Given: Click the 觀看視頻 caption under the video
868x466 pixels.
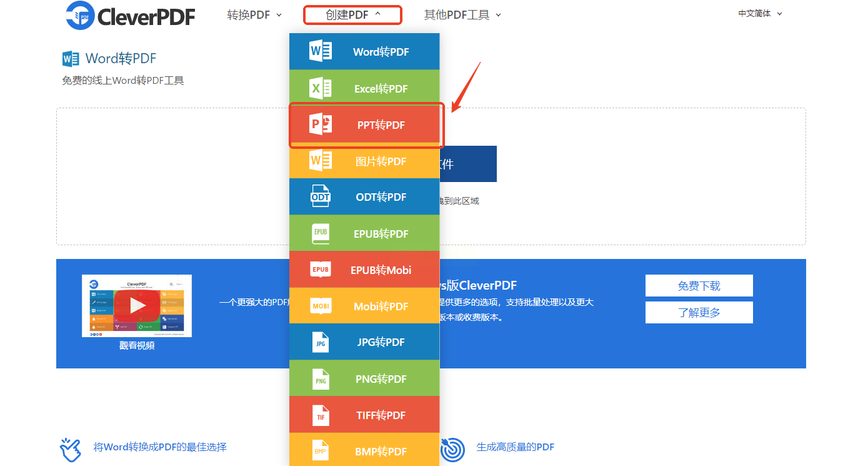Looking at the screenshot, I should 137,345.
